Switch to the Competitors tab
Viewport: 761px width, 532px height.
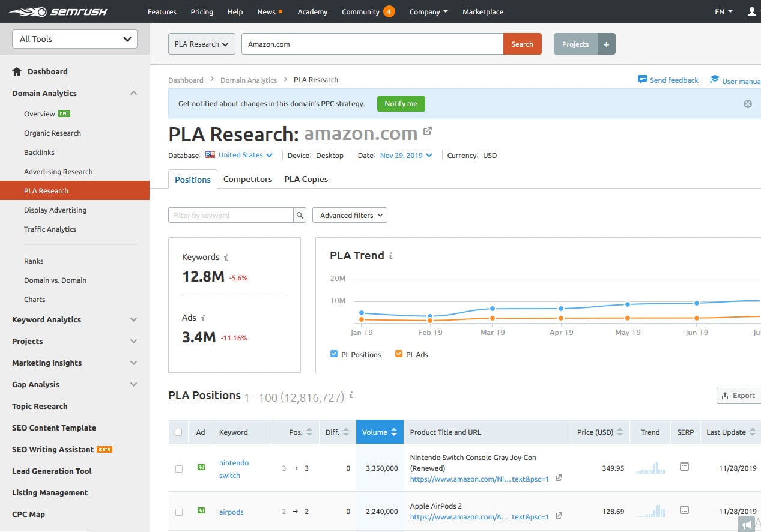tap(247, 178)
